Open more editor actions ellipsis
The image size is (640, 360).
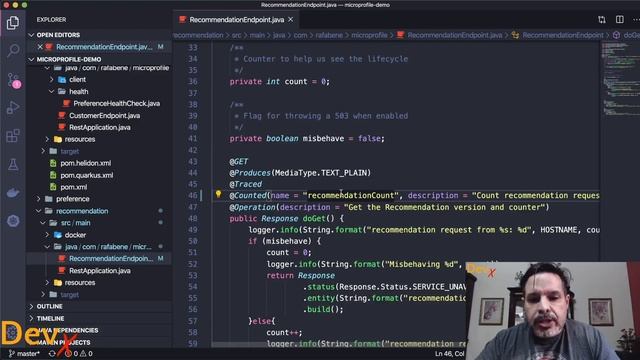[636, 20]
